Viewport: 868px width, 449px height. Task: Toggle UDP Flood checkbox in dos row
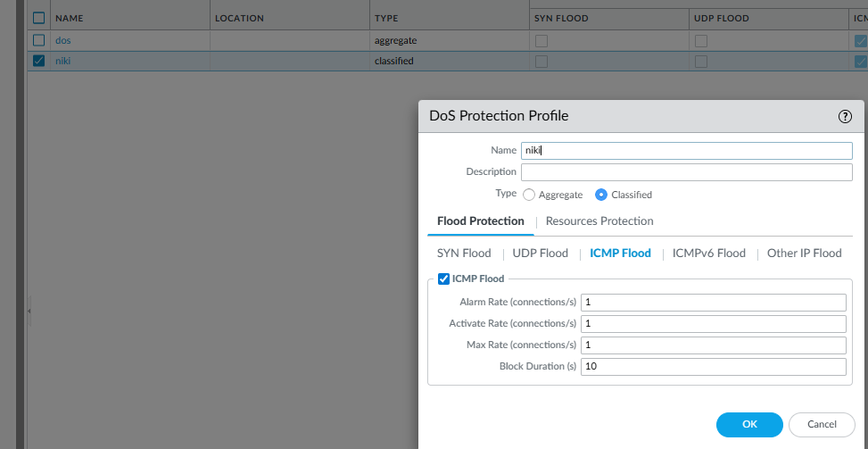click(x=701, y=41)
